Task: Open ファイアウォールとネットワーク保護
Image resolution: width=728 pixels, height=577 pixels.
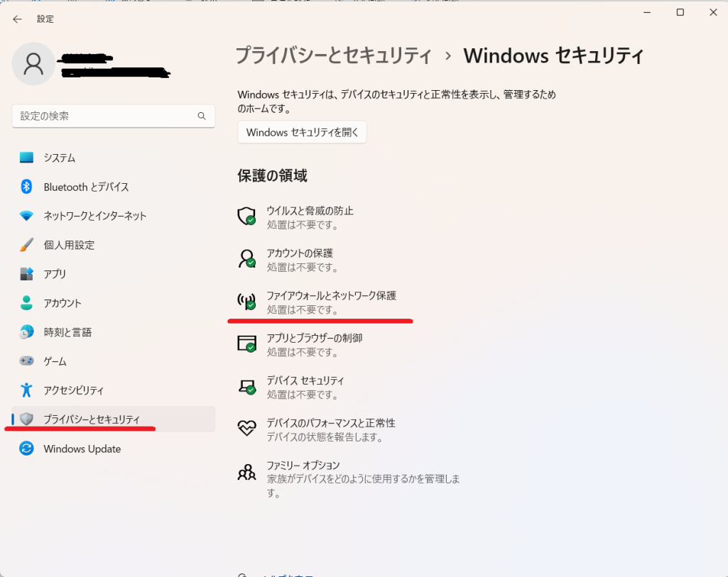Action: 317,302
